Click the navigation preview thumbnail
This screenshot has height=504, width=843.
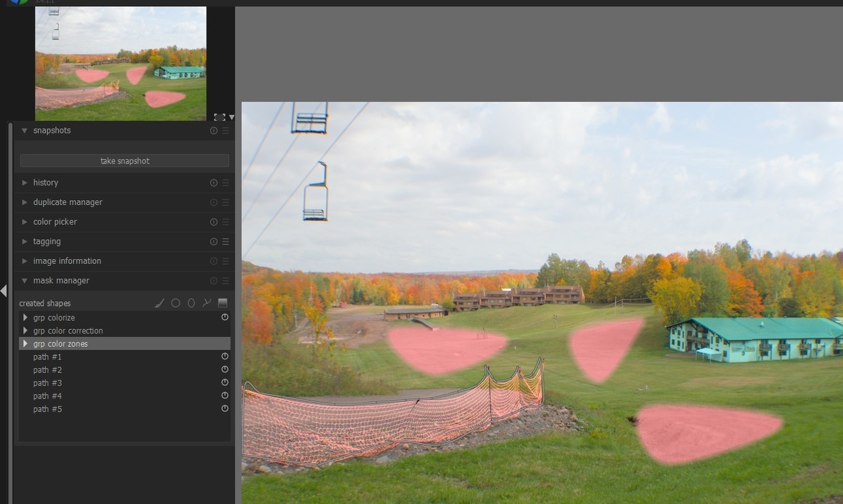click(121, 63)
